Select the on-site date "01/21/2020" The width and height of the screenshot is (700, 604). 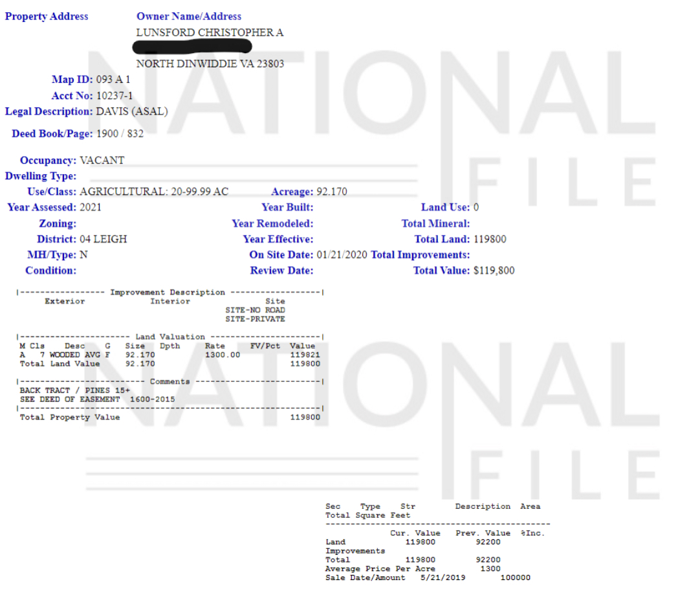tap(342, 254)
